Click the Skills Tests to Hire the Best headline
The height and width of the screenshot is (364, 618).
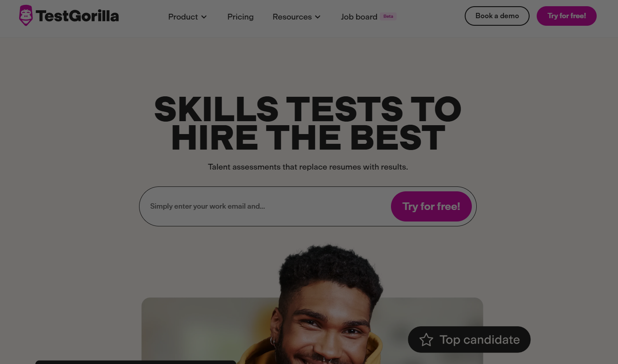[308, 123]
